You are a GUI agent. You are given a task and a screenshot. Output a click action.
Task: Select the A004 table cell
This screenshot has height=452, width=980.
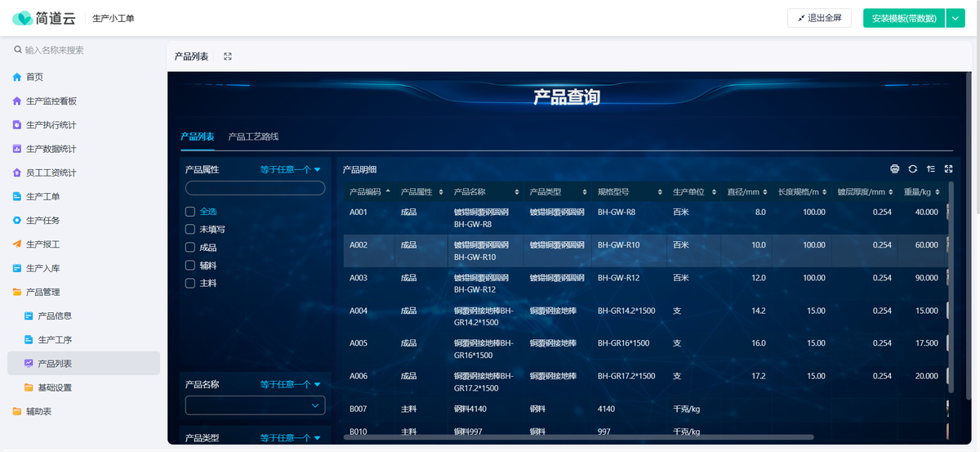(x=369, y=316)
